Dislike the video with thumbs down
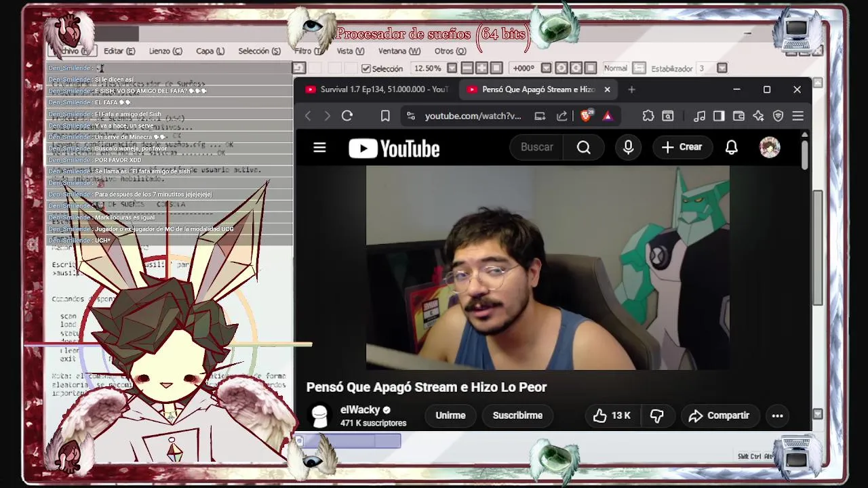This screenshot has height=488, width=868. (656, 415)
